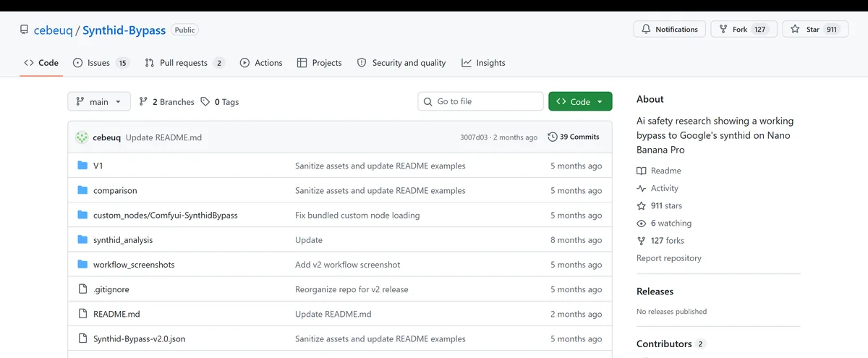Open the Issues tab
Image resolution: width=868 pixels, height=358 pixels.
tap(101, 63)
